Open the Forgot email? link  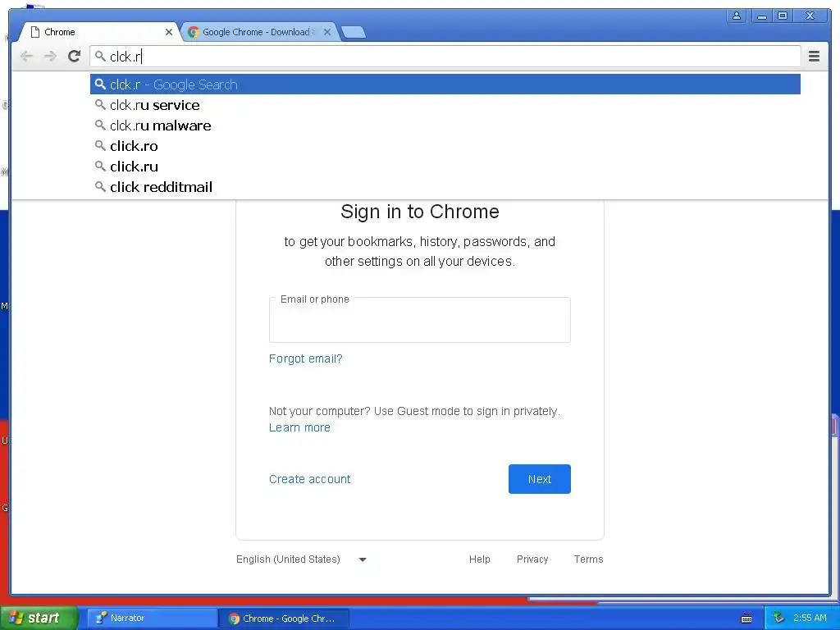305,358
